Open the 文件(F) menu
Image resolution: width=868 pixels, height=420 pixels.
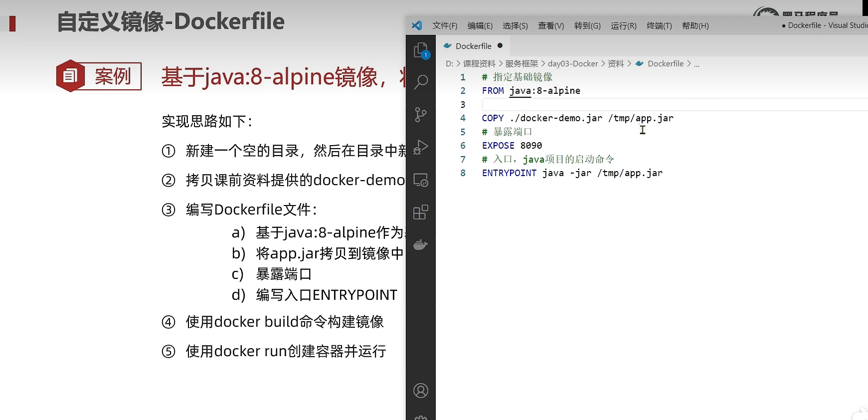pyautogui.click(x=445, y=26)
